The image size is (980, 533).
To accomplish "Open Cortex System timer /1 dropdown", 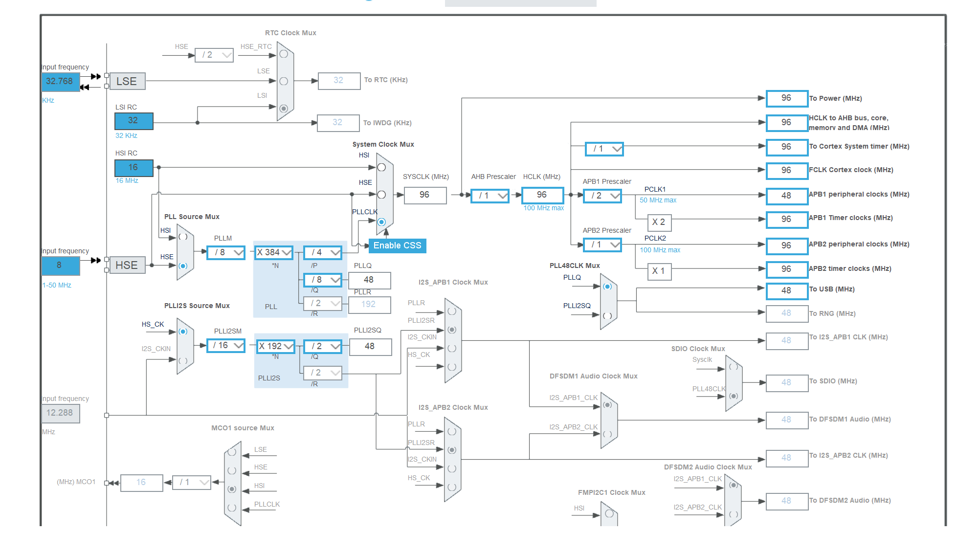I will [x=604, y=149].
